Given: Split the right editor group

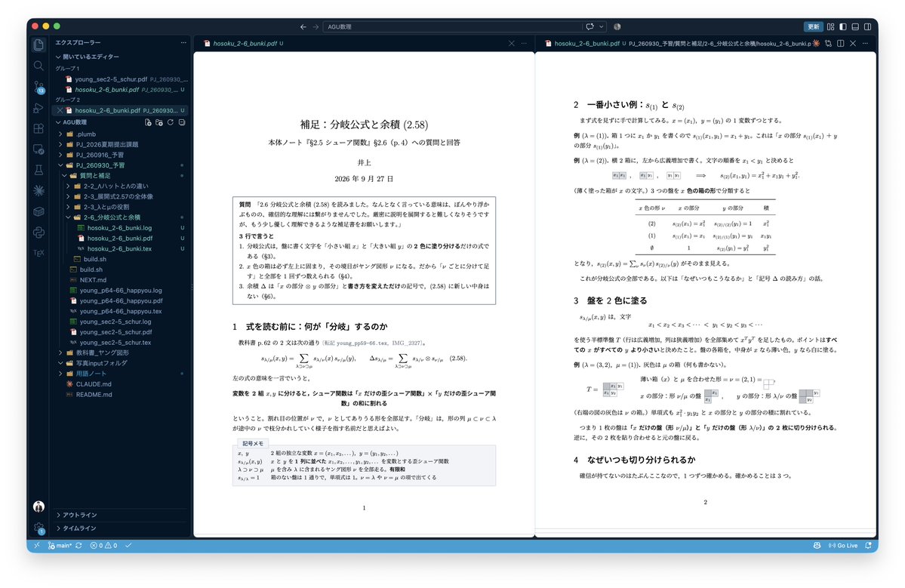Looking at the screenshot, I should (x=840, y=43).
